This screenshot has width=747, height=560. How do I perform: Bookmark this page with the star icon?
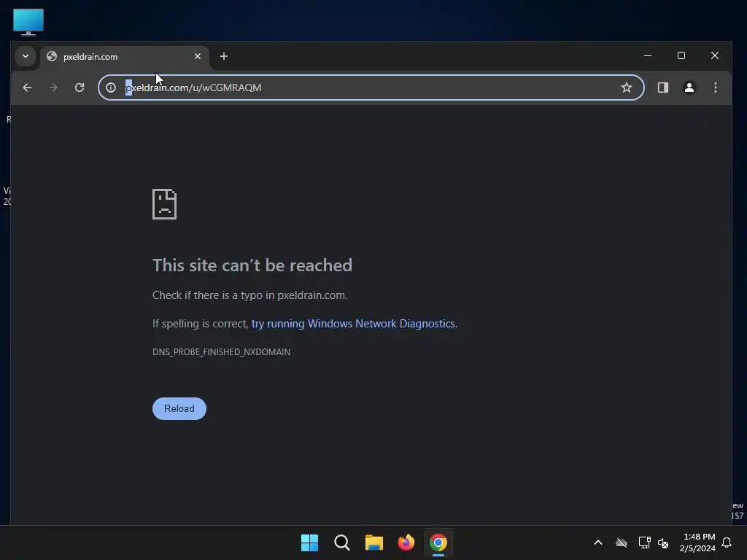627,87
